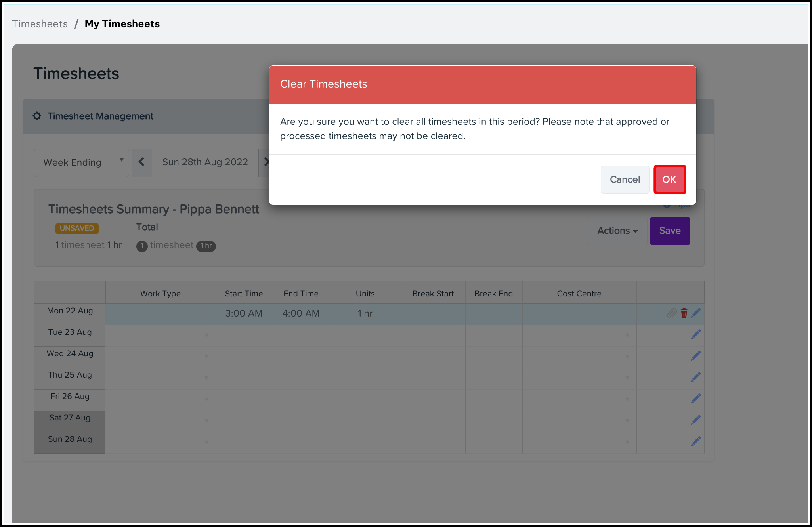The width and height of the screenshot is (812, 527).
Task: Edit the Wed 24 Aug timesheet row
Action: [696, 356]
